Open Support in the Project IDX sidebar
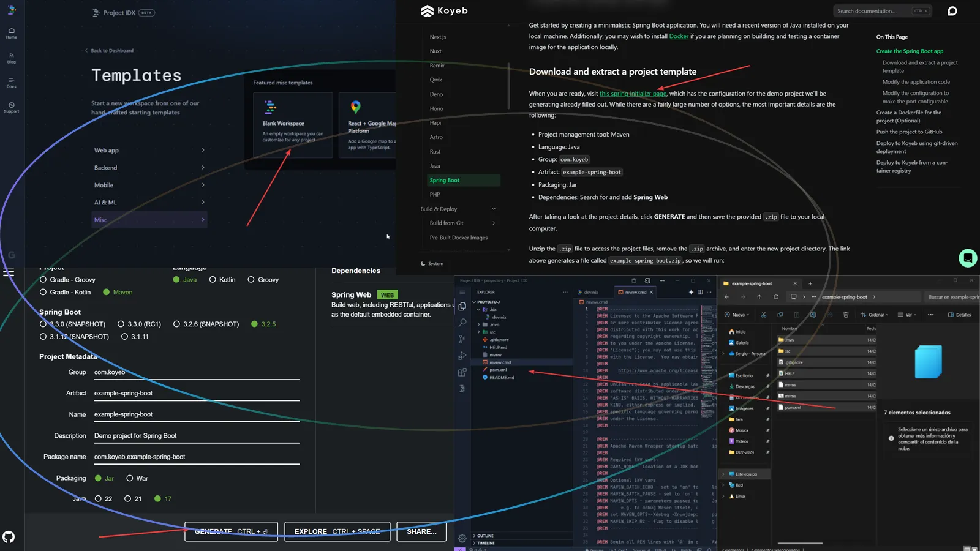Viewport: 980px width, 551px height. [x=12, y=108]
